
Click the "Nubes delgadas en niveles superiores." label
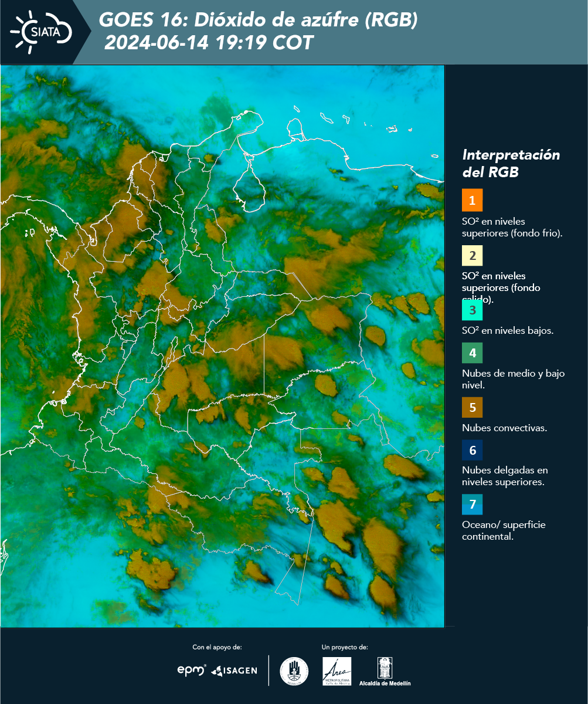click(505, 476)
